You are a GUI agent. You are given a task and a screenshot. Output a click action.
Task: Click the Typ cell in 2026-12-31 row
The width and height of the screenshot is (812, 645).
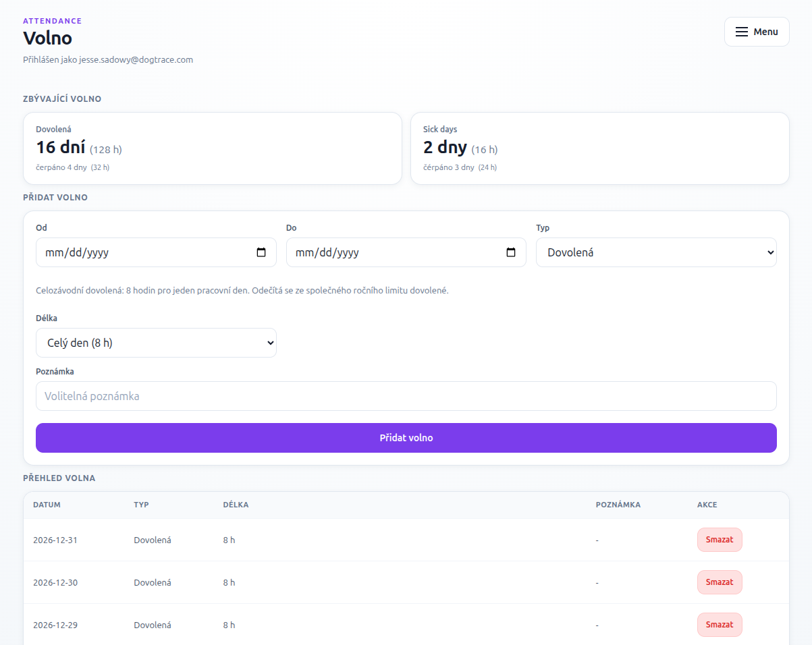coord(153,540)
